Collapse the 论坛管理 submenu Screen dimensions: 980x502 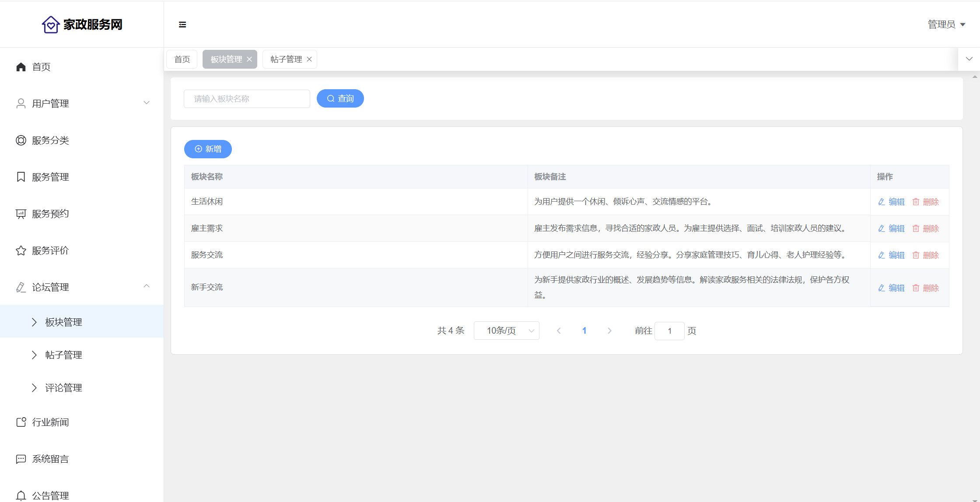(x=147, y=287)
